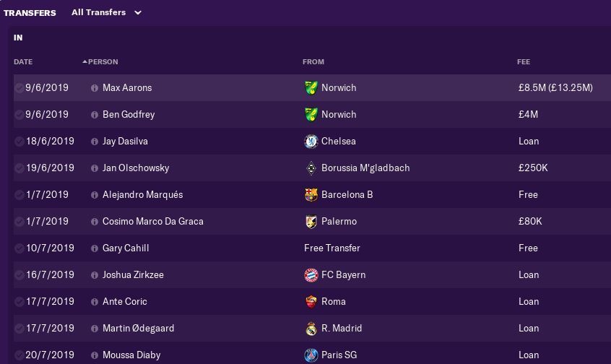The height and width of the screenshot is (364, 611).
Task: Sort transfers by the Date column
Action: tap(23, 62)
